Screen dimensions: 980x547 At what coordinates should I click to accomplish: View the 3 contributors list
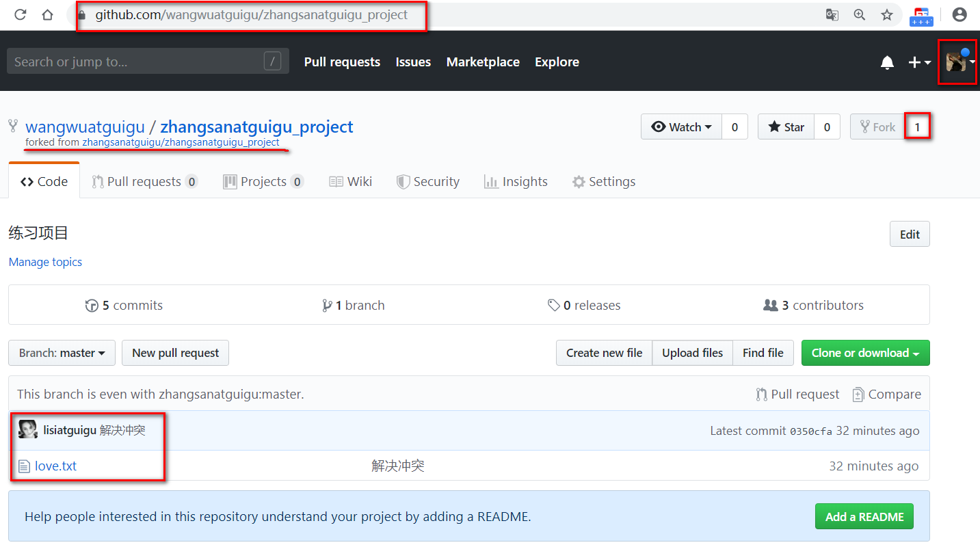tap(813, 305)
